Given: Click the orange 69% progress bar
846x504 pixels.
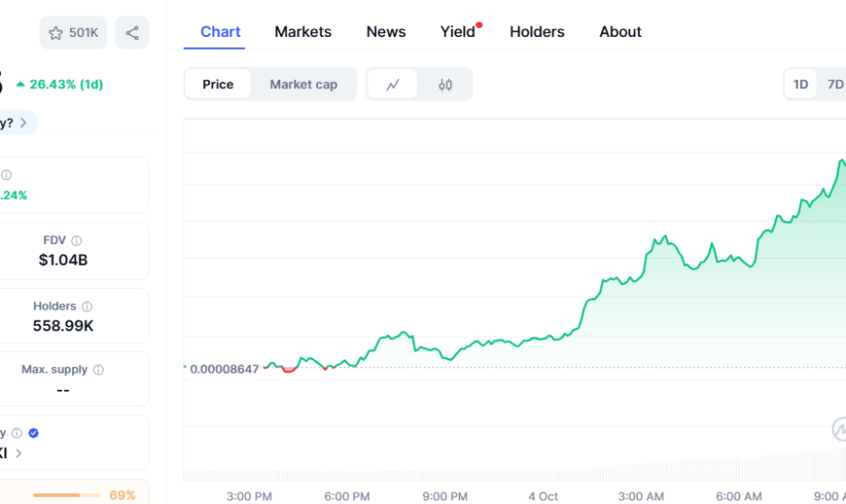Looking at the screenshot, I should coord(67,495).
